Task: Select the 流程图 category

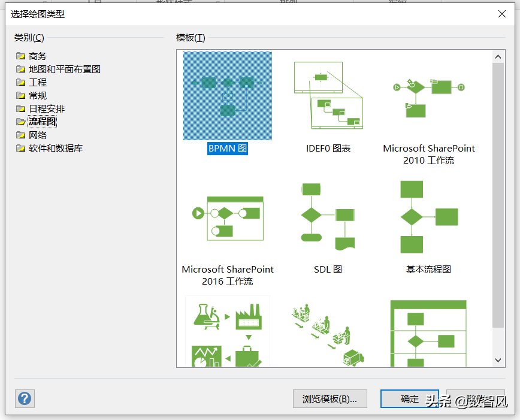Action: click(42, 121)
